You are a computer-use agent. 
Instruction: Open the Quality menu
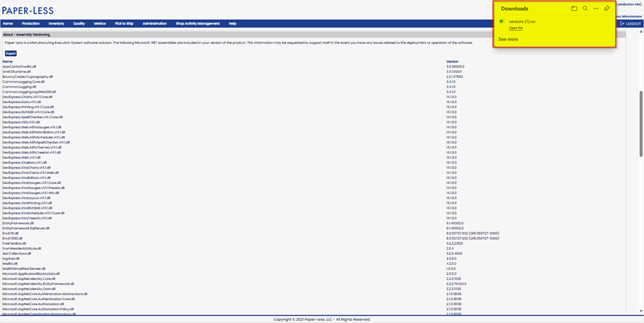pos(79,24)
